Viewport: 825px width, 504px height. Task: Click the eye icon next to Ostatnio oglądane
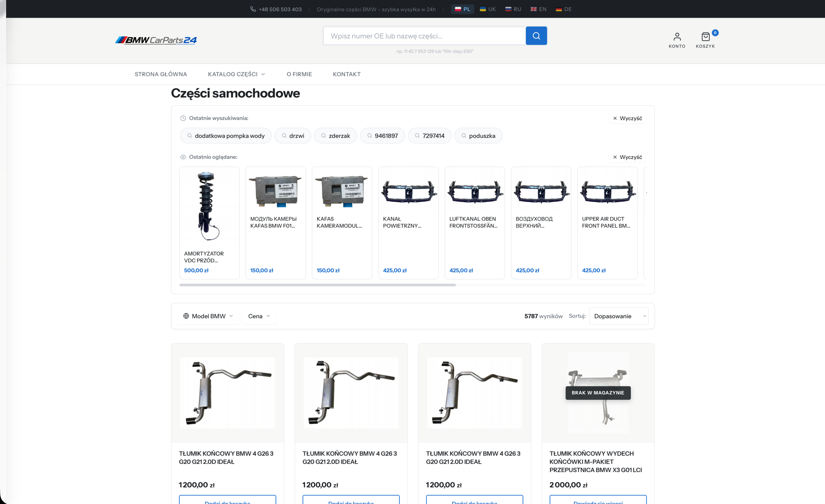click(x=183, y=157)
